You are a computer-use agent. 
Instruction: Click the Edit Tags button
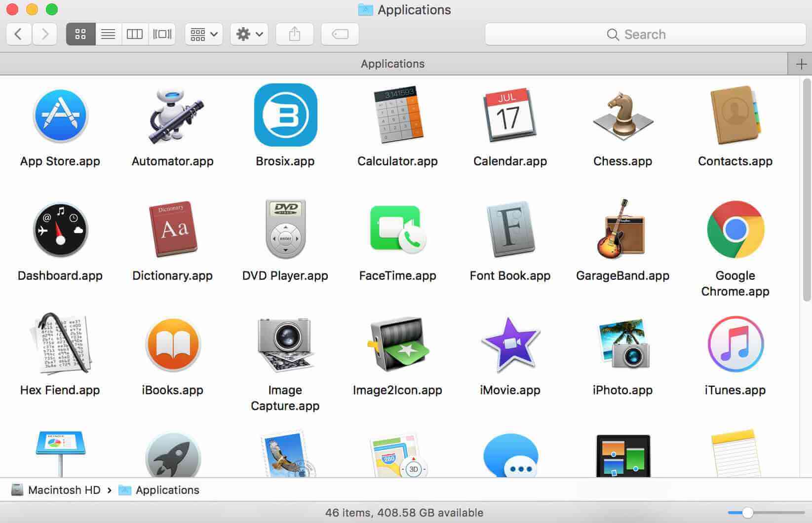(340, 34)
